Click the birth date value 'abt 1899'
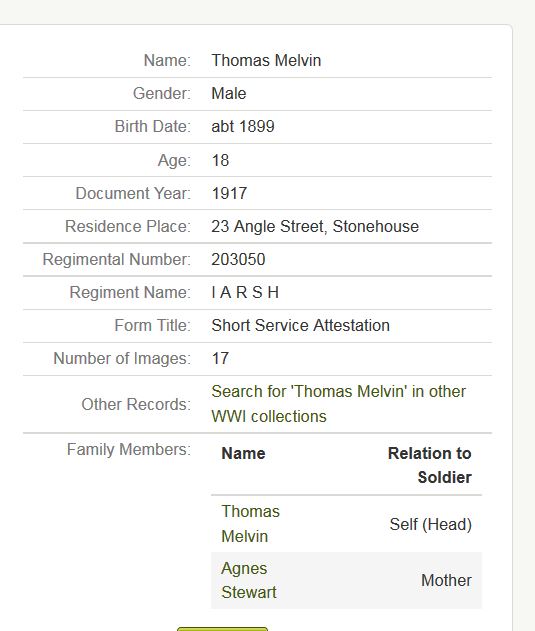535x631 pixels. tap(243, 126)
